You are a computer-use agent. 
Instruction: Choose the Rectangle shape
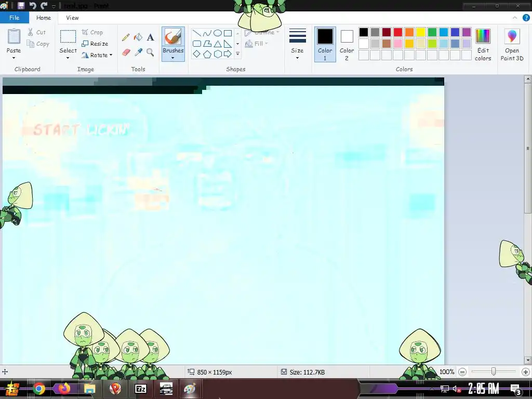[228, 33]
